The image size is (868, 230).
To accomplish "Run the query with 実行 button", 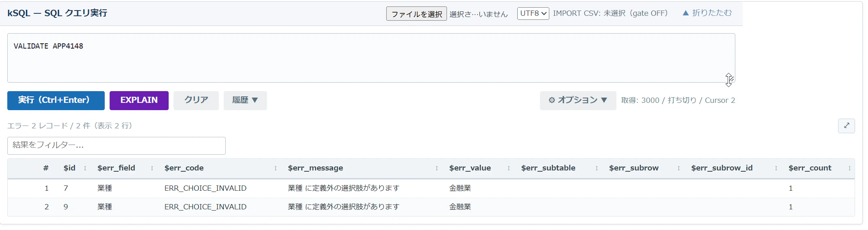I will coord(56,100).
